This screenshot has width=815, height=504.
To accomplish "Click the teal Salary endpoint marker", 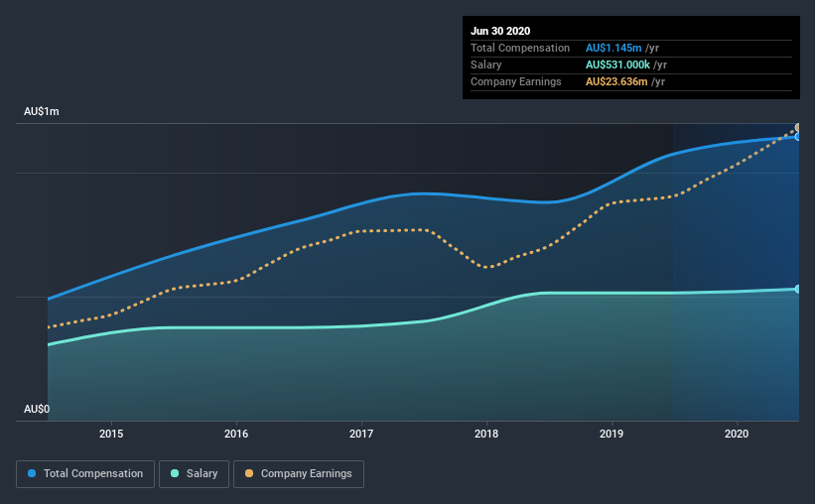I will (x=797, y=289).
